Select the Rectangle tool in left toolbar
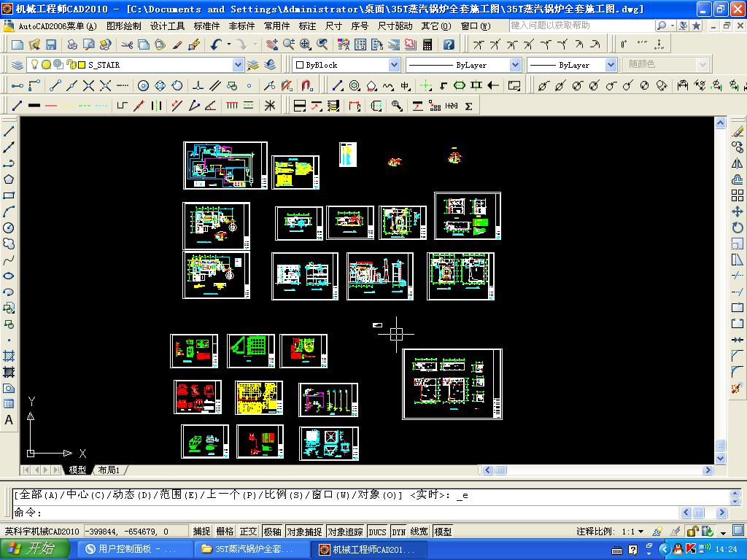The width and height of the screenshot is (747, 560). coord(9,195)
